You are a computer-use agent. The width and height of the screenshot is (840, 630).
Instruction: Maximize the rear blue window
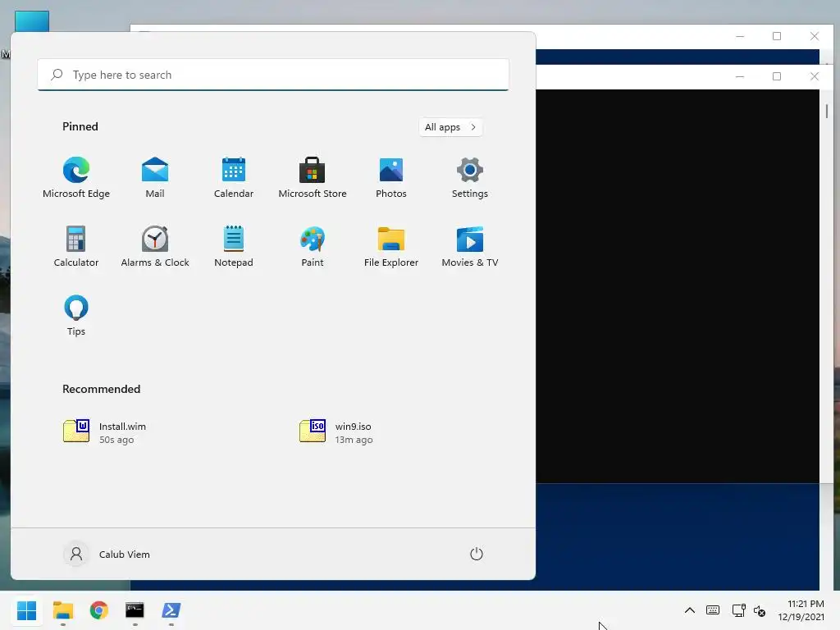(777, 36)
